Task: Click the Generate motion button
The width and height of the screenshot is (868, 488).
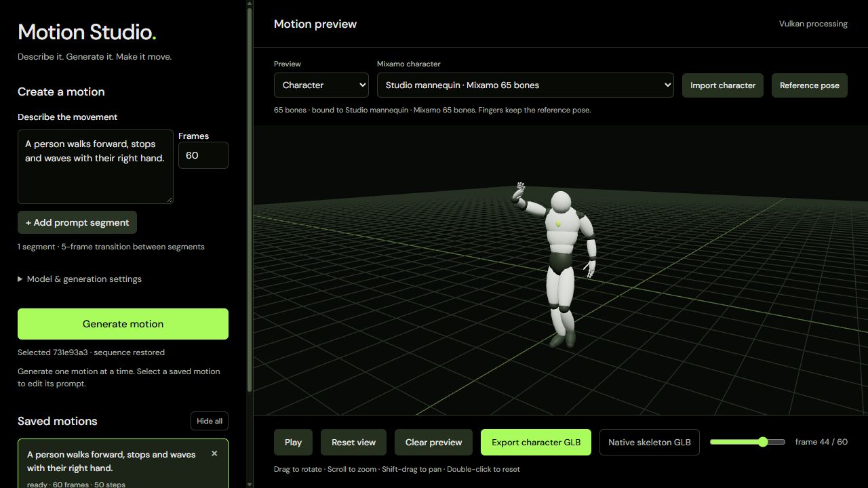Action: [x=123, y=324]
